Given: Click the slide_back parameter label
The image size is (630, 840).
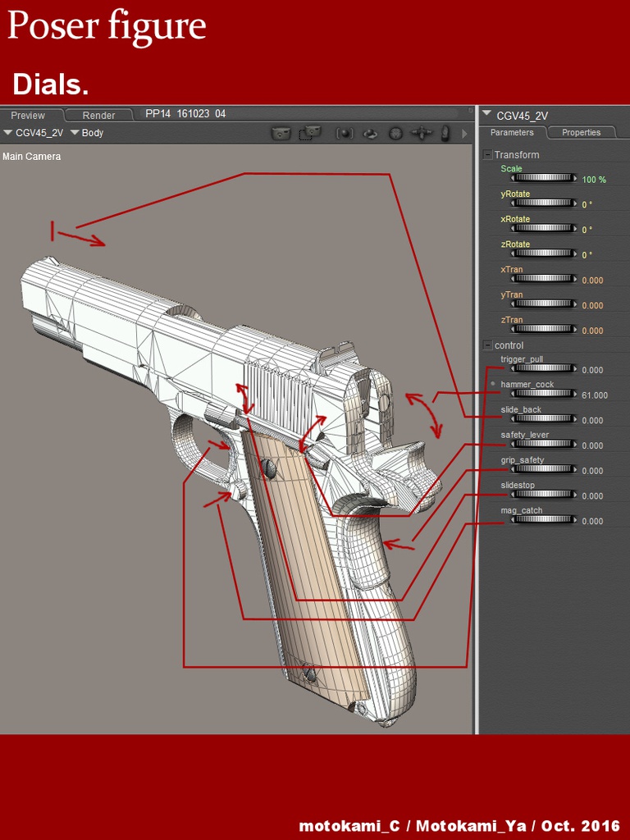Looking at the screenshot, I should coord(521,410).
